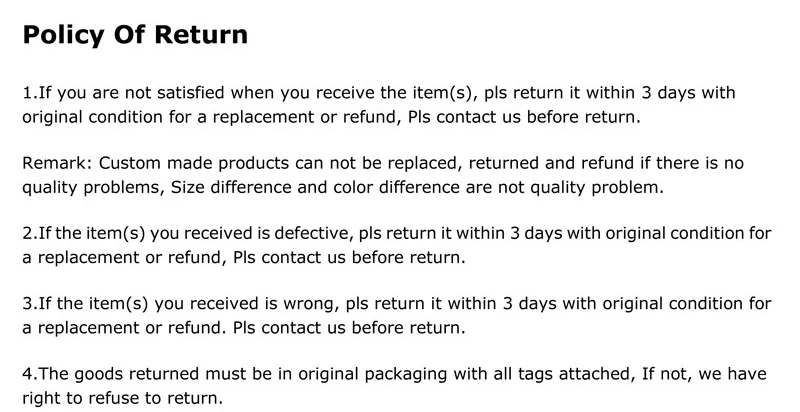Click the numeral '4.' starting fourth item
Image resolution: width=800 pixels, height=412 pixels.
30,374
